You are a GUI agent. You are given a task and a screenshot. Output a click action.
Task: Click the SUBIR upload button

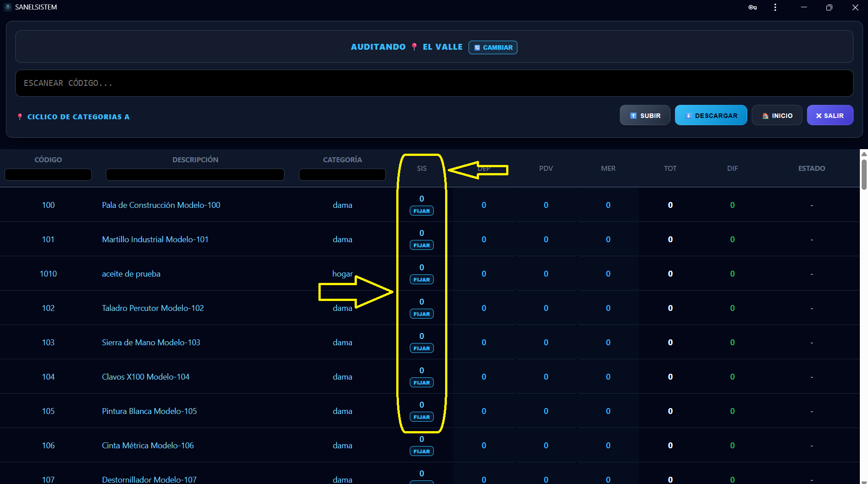(x=645, y=116)
